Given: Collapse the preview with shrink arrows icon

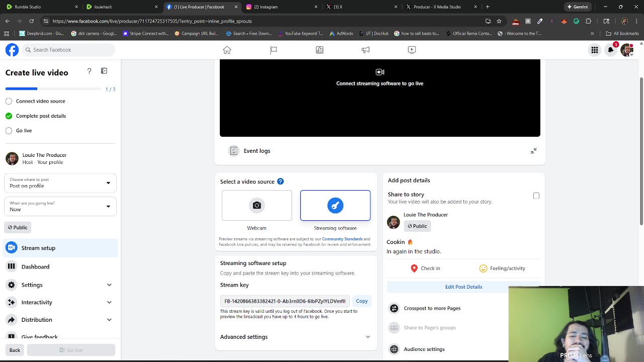Looking at the screenshot, I should tap(533, 151).
